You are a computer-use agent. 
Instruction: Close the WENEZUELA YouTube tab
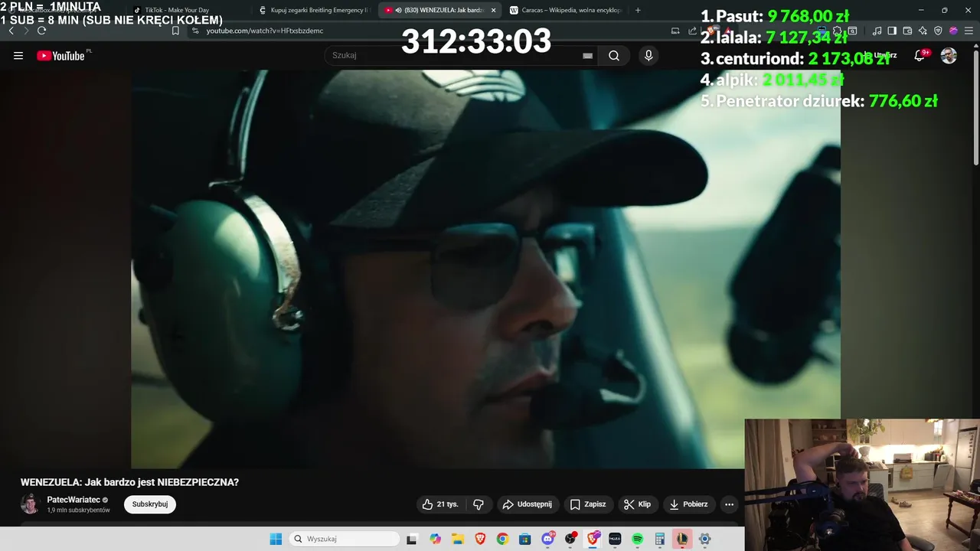pyautogui.click(x=493, y=10)
